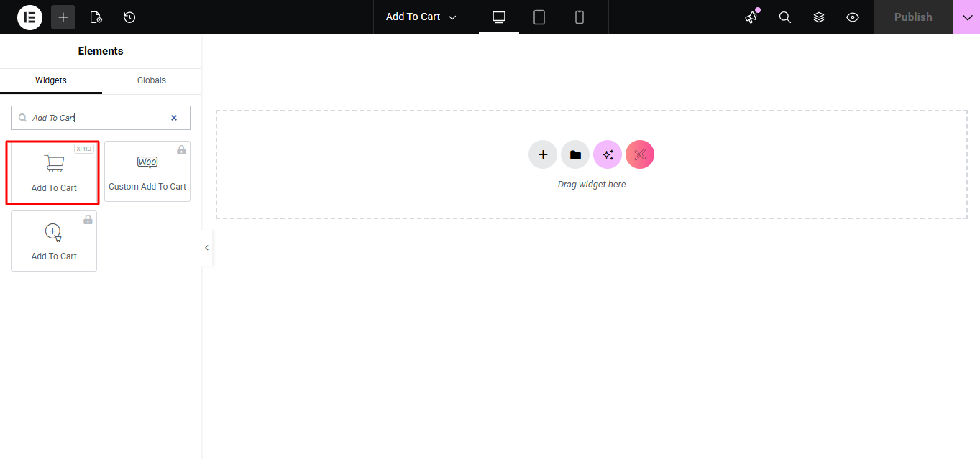Collapse the Elements side panel

(x=206, y=248)
